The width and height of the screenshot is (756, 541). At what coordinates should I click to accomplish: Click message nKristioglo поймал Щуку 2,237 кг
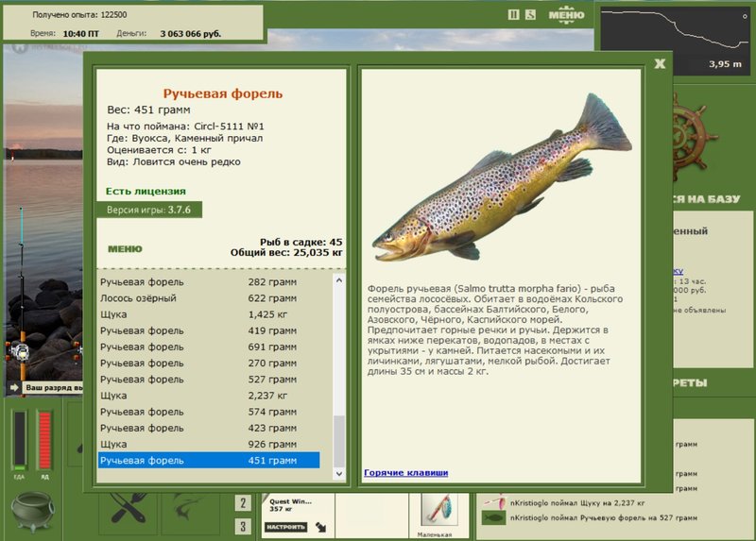[577, 503]
